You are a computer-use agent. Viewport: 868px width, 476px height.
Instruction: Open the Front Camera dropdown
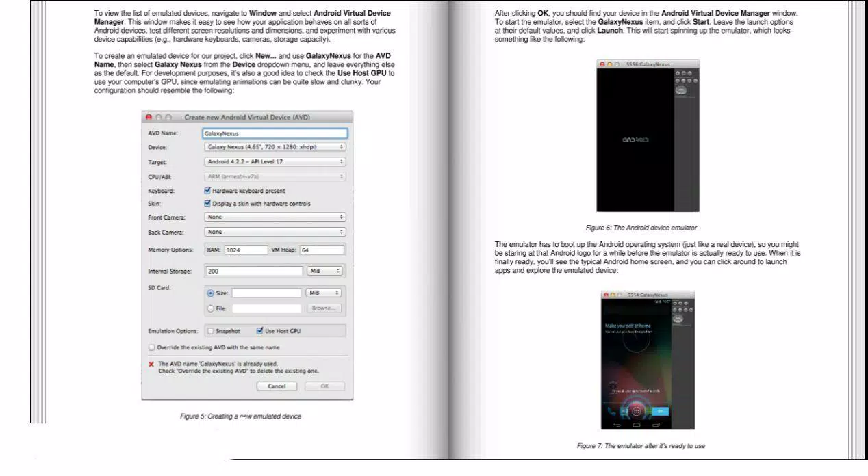[x=275, y=217]
